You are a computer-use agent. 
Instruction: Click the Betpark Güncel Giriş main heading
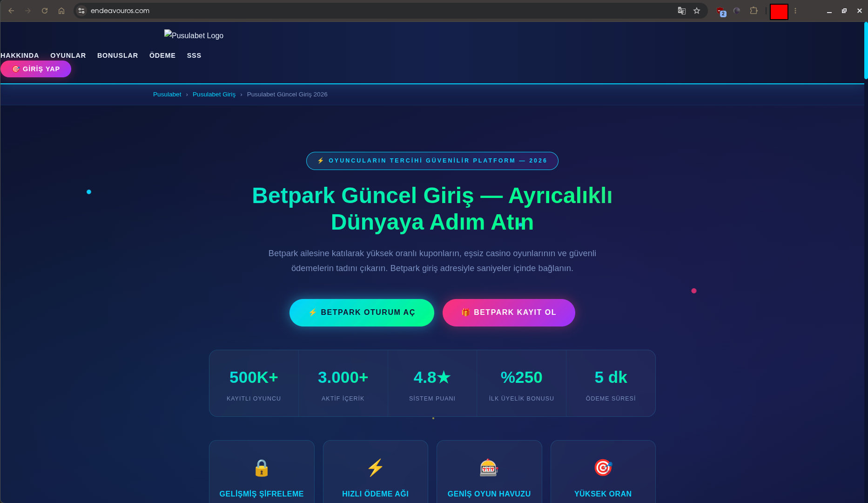[432, 209]
